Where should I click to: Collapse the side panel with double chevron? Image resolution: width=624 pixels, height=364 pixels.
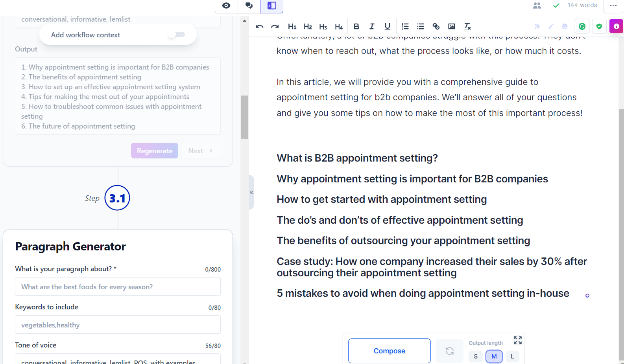(x=251, y=192)
